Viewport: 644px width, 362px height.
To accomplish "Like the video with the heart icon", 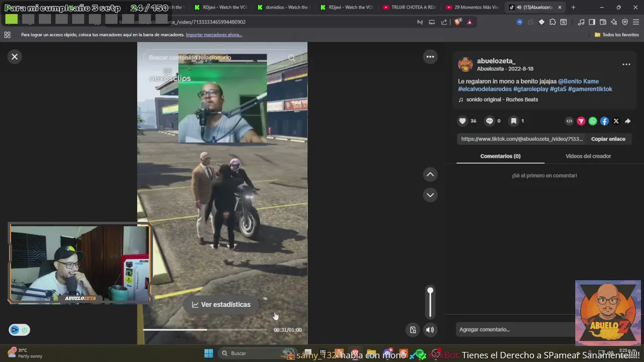I will pos(462,121).
